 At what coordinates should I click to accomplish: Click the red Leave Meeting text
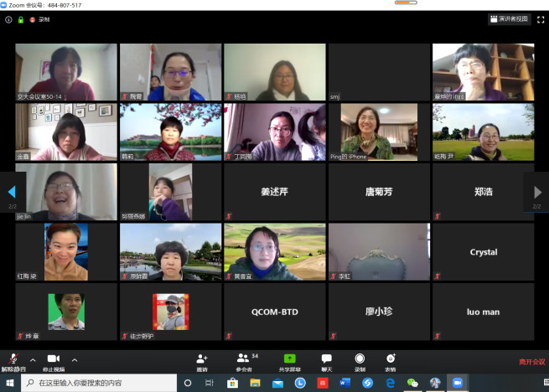pos(531,362)
